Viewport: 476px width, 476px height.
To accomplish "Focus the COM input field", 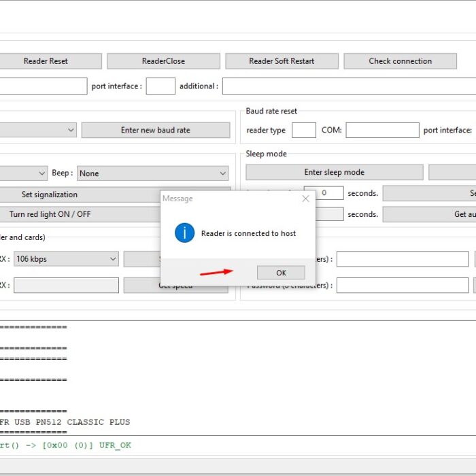I will (382, 130).
